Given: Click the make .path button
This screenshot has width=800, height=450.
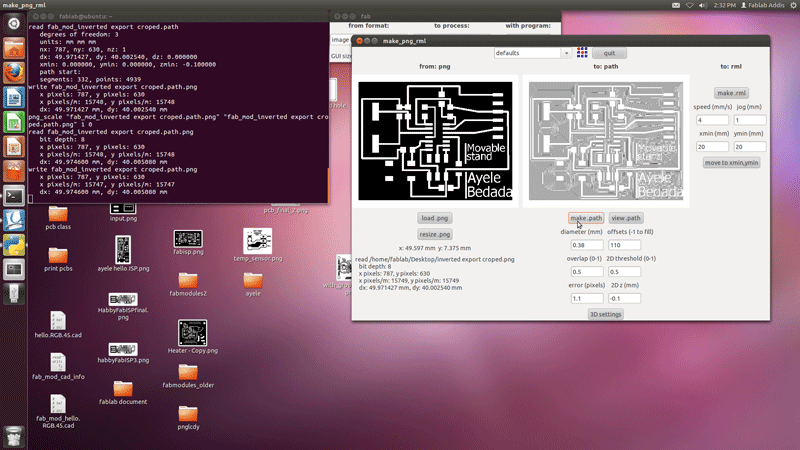Looking at the screenshot, I should click(586, 218).
